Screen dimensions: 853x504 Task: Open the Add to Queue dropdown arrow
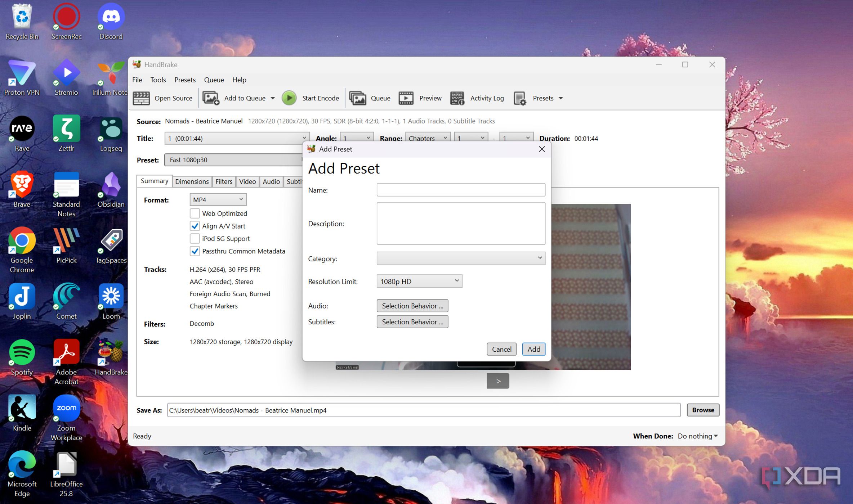[x=273, y=98]
